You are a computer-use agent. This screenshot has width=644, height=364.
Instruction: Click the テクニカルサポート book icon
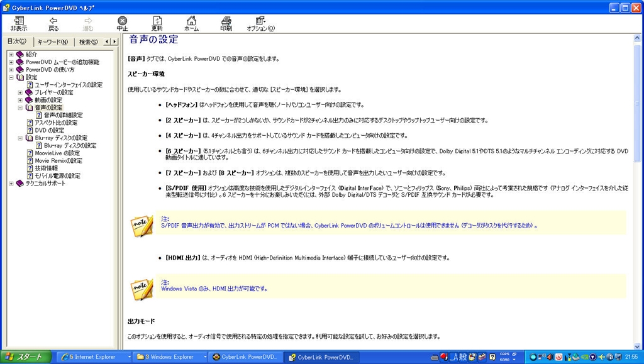pyautogui.click(x=19, y=184)
